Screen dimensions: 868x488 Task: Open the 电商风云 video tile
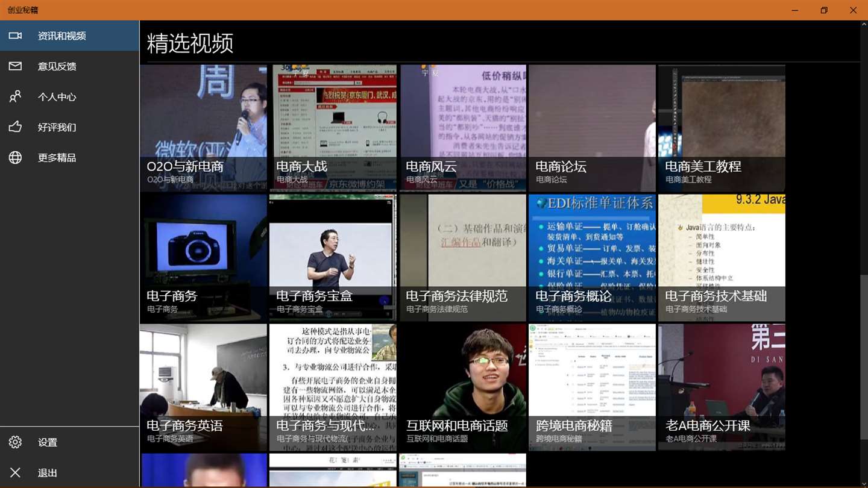pos(462,128)
